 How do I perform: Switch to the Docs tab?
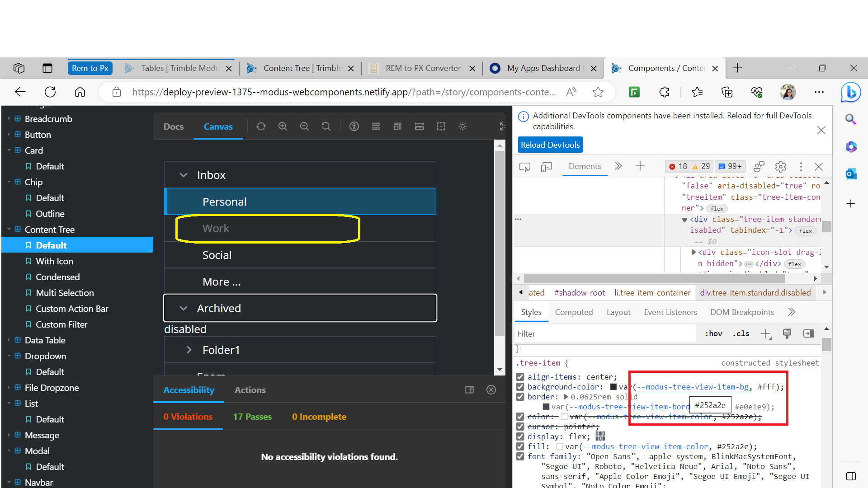point(173,127)
